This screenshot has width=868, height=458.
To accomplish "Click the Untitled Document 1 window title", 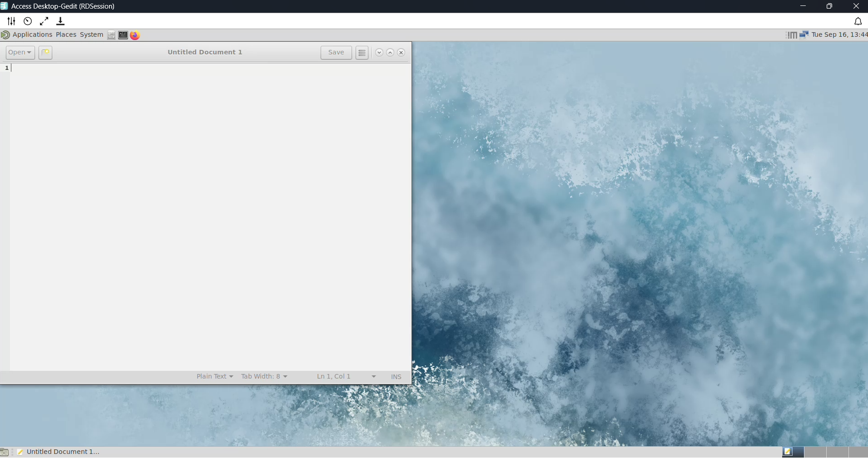I will pos(205,52).
